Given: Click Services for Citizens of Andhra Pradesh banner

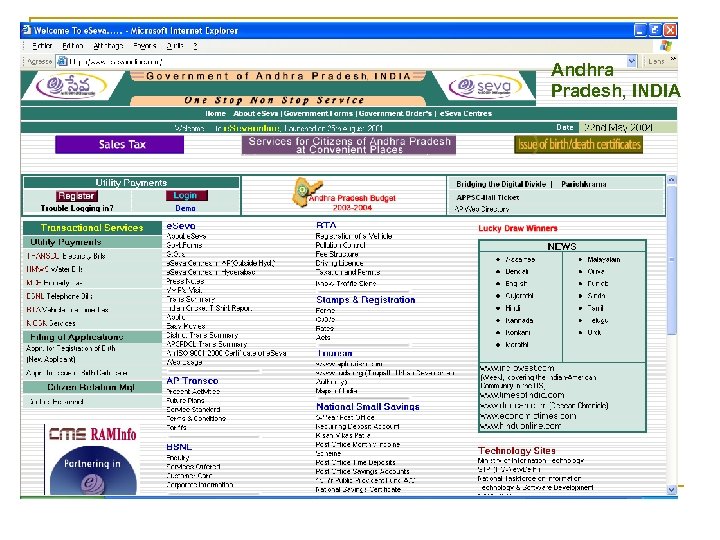Looking at the screenshot, I should pyautogui.click(x=349, y=145).
